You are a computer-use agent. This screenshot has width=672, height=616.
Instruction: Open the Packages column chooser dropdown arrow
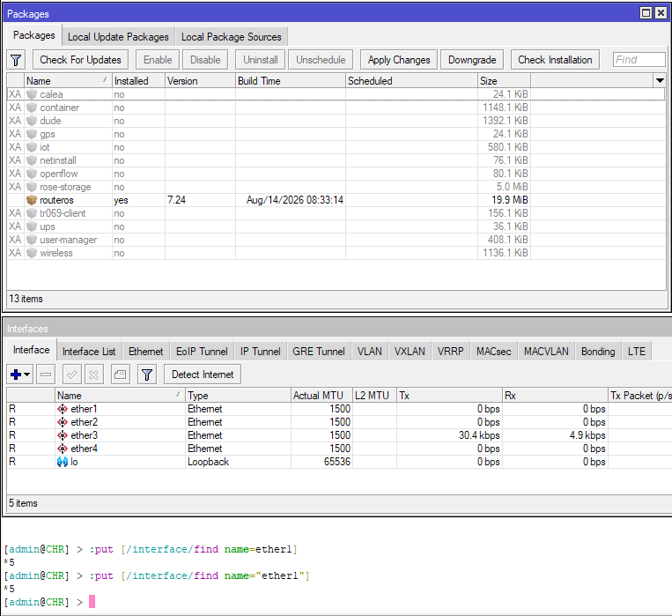coord(660,80)
